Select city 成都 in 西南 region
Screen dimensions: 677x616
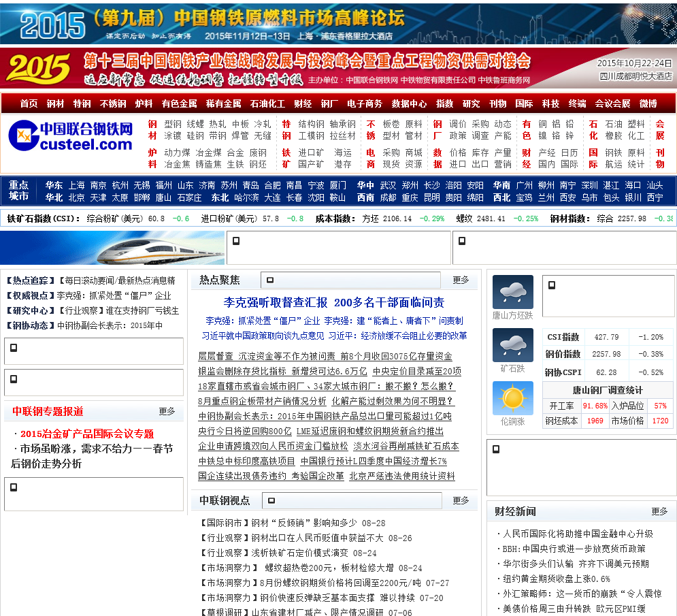(x=388, y=197)
